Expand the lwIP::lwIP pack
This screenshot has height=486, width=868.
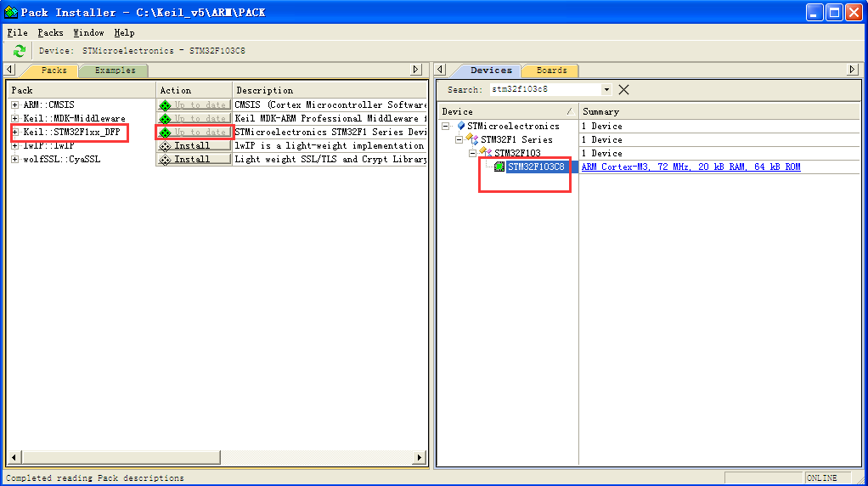click(15, 145)
